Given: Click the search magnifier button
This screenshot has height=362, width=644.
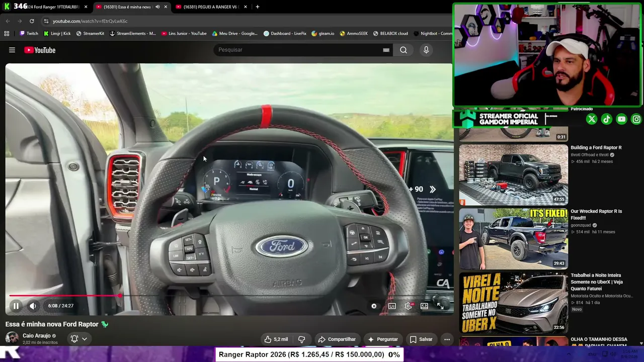Looking at the screenshot, I should tap(404, 50).
